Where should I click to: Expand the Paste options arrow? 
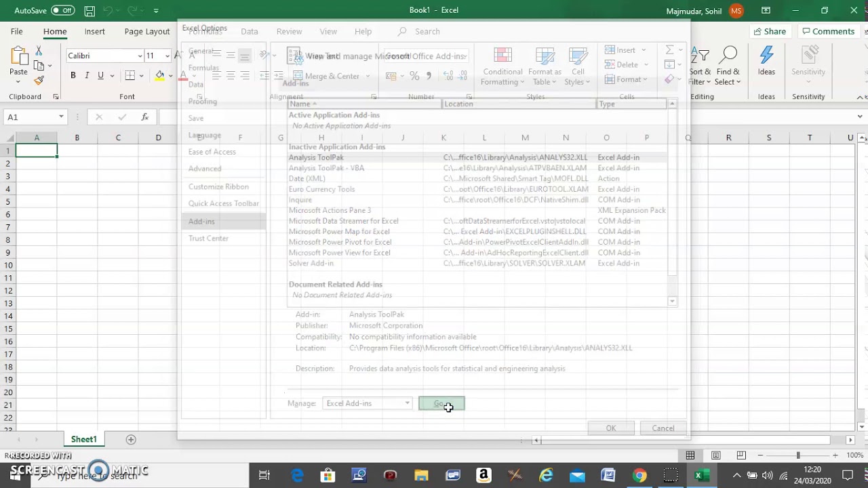pos(18,81)
